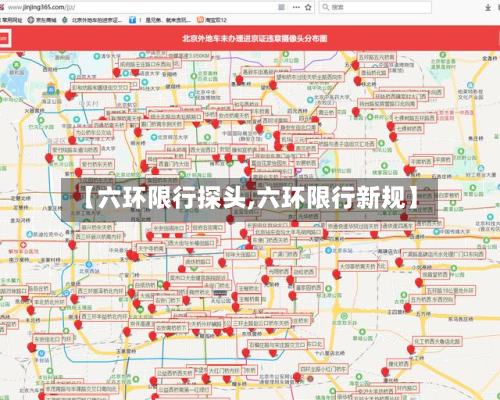The image size is (500, 400).
Task: Select the 农展桥西 camera label
Action: tap(306, 163)
